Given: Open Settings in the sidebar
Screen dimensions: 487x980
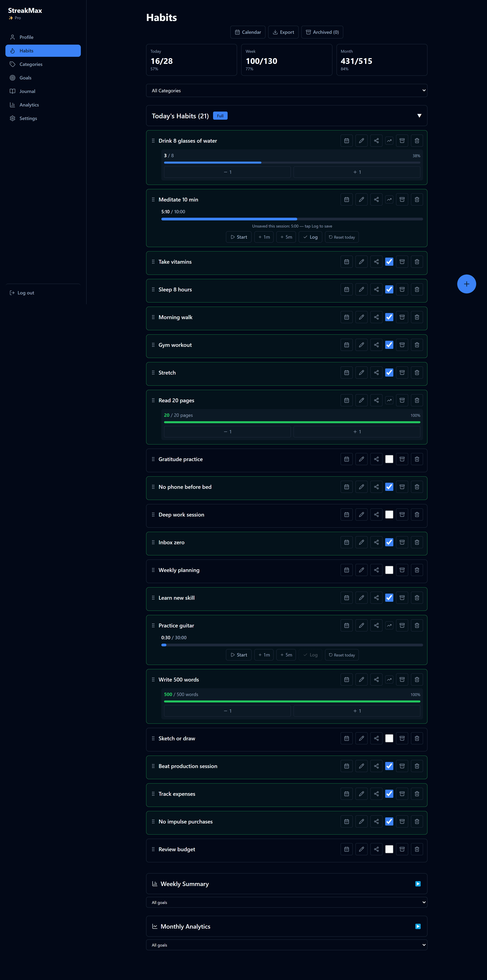Looking at the screenshot, I should point(43,118).
